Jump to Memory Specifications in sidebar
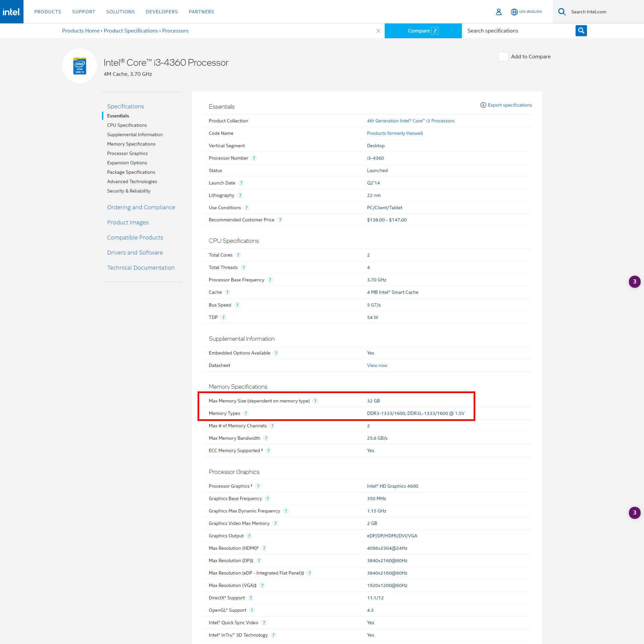 pos(131,144)
